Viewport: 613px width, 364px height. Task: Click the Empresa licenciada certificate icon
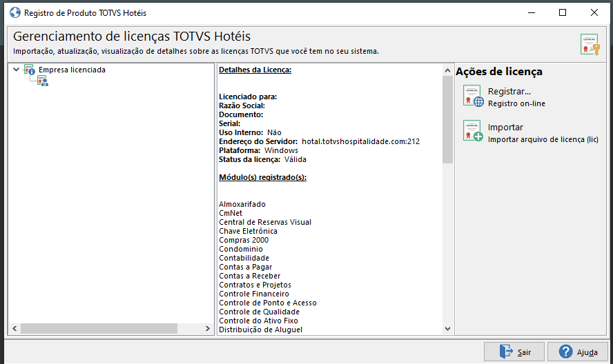click(29, 70)
